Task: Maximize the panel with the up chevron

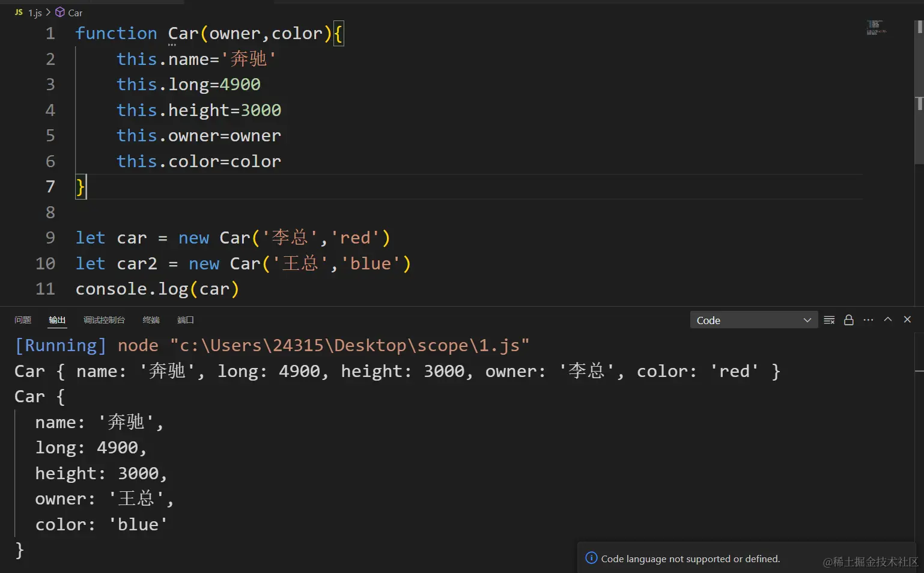Action: [x=888, y=320]
